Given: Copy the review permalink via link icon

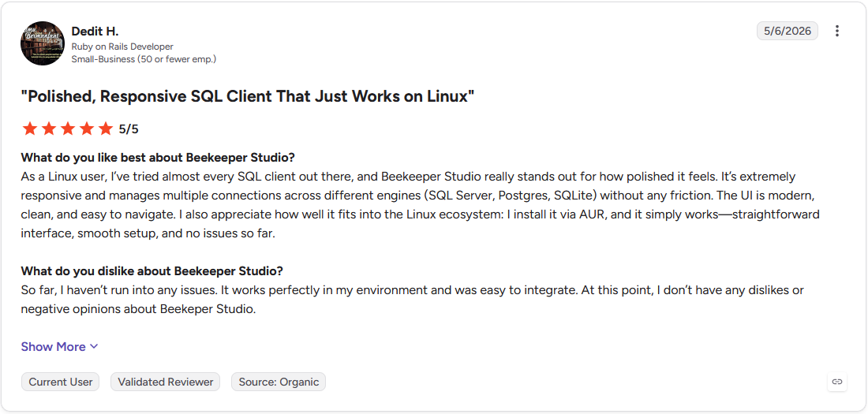Looking at the screenshot, I should (837, 382).
